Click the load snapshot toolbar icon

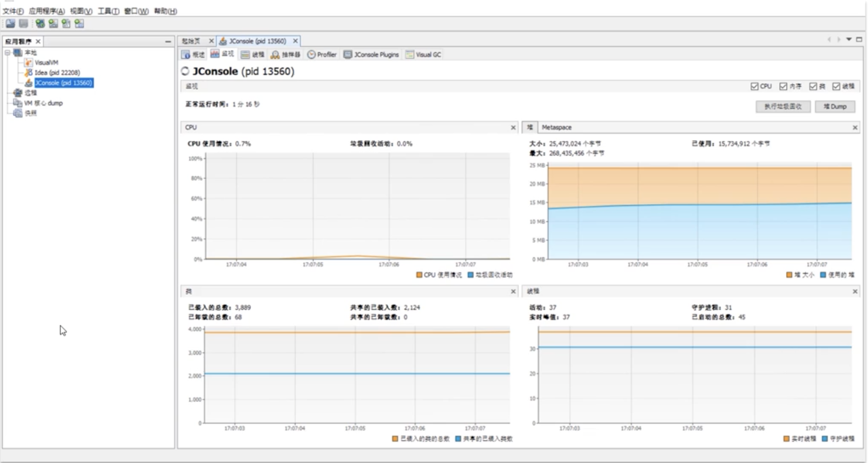pyautogui.click(x=10, y=23)
